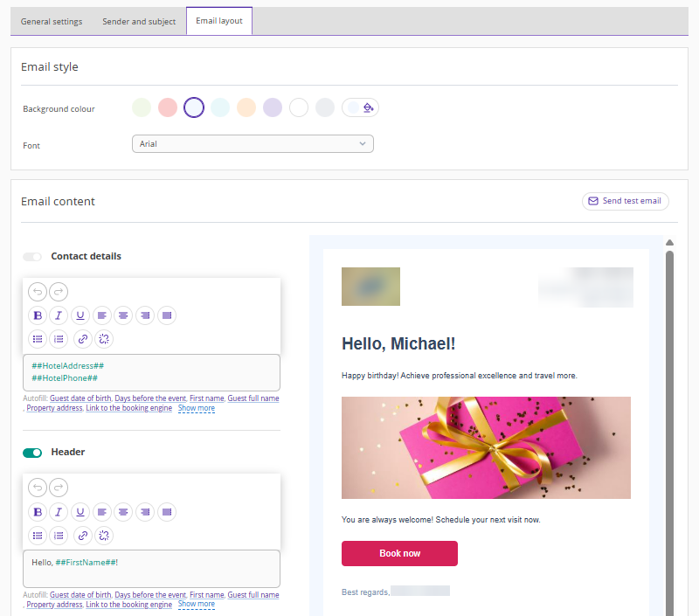Undo in Contact details editor
The image size is (699, 616).
coord(38,292)
